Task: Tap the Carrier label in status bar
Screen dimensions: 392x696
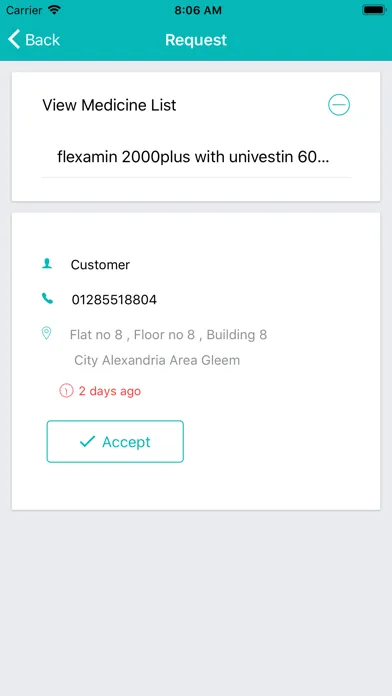Action: tap(24, 10)
